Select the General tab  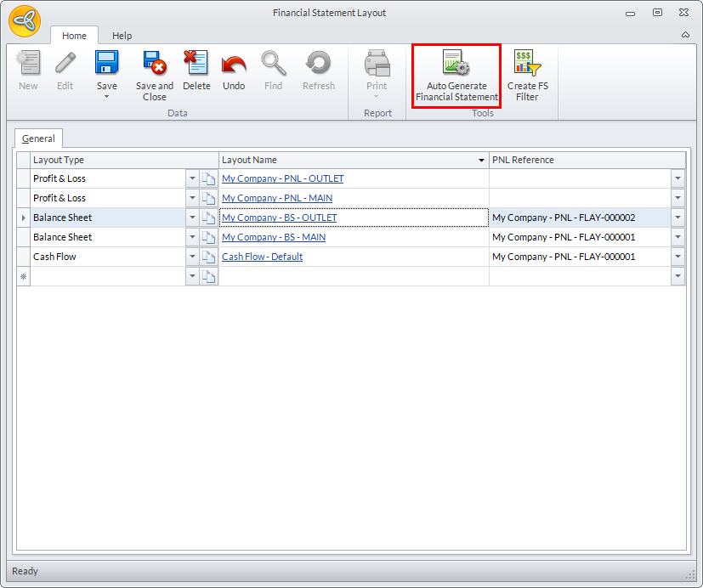pyautogui.click(x=39, y=139)
